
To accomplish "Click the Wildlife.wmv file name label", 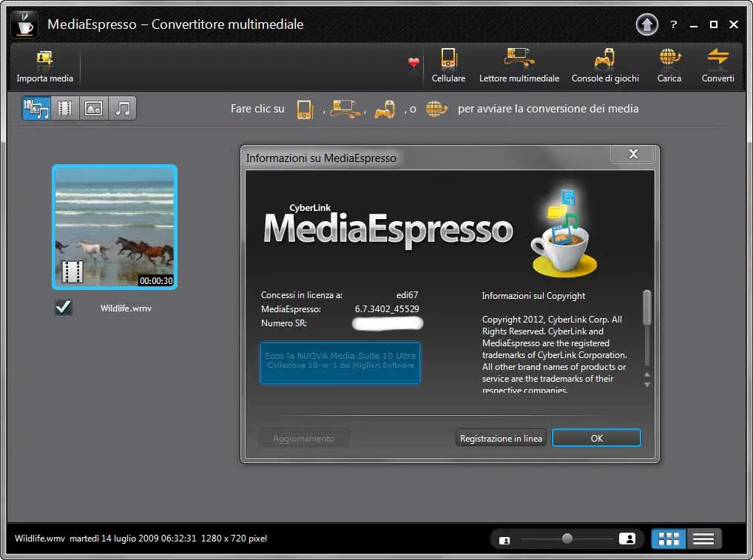I will point(126,308).
